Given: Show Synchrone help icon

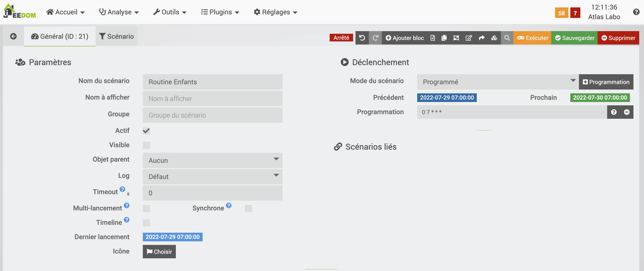Looking at the screenshot, I should click(229, 205).
